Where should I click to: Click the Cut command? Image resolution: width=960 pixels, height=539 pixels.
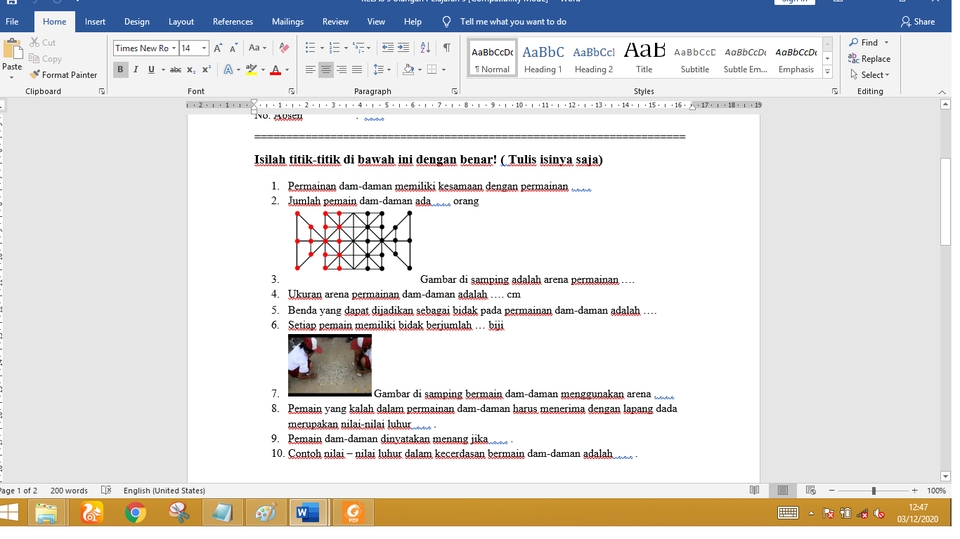(42, 42)
